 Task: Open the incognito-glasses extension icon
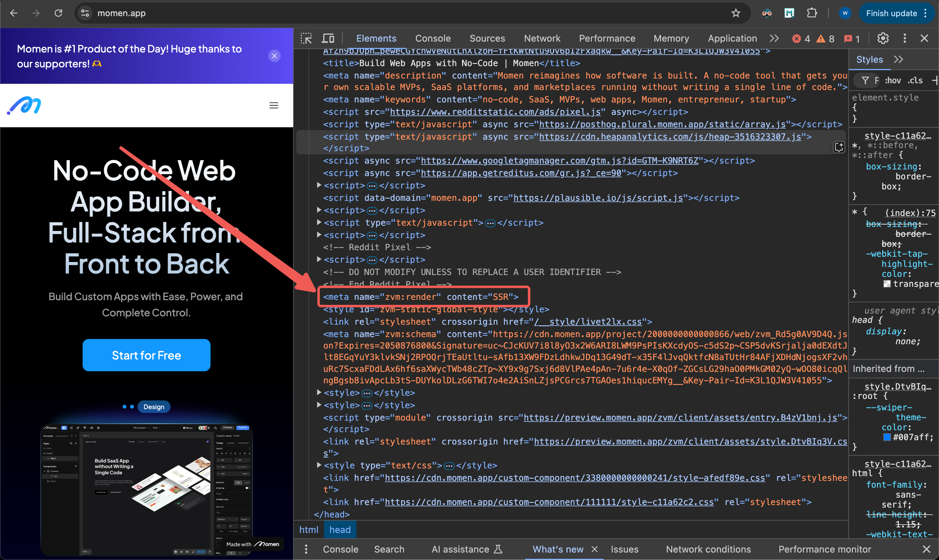tap(767, 13)
